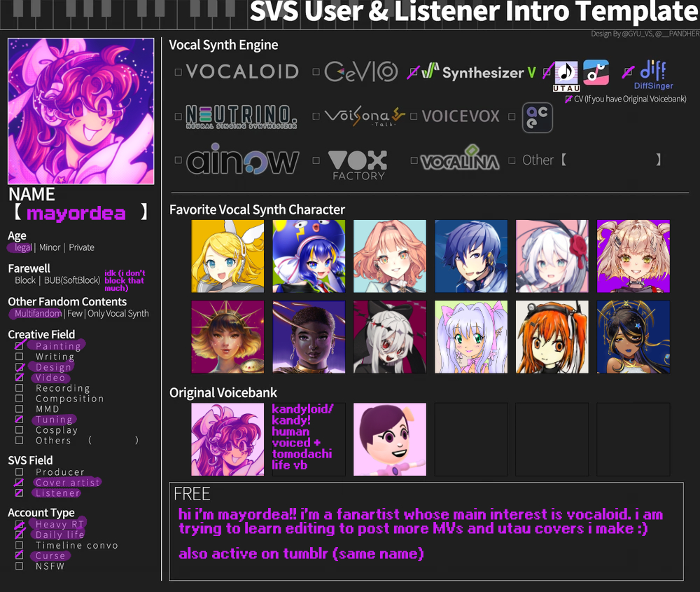Click inside the Other engine text field
The width and height of the screenshot is (700, 592).
(611, 160)
